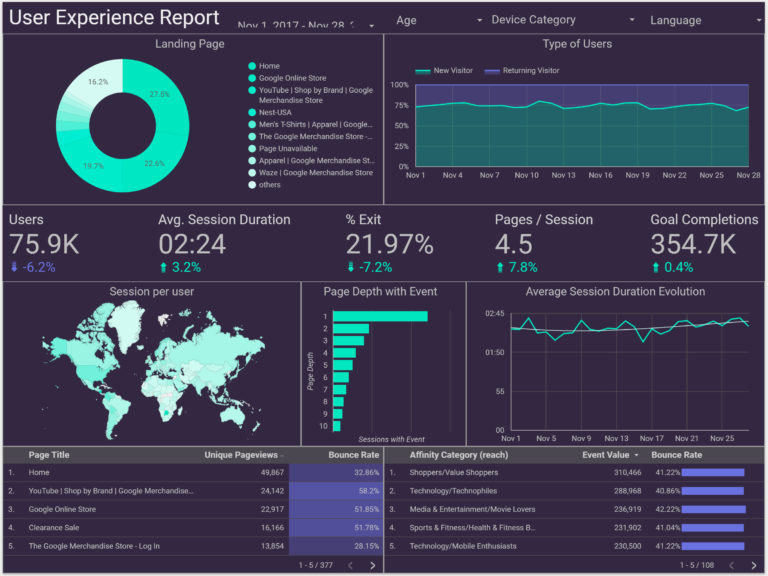
Task: Open the Language filter dropdown
Action: pos(704,20)
